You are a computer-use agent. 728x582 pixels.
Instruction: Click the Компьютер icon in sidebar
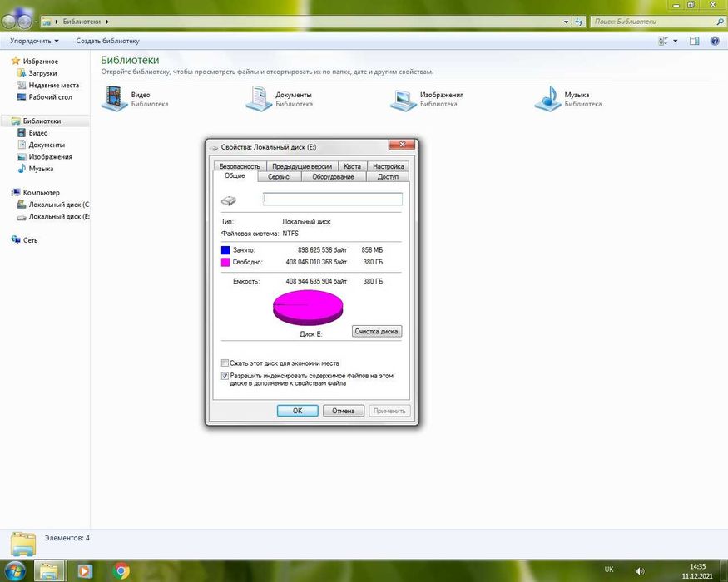(x=16, y=192)
